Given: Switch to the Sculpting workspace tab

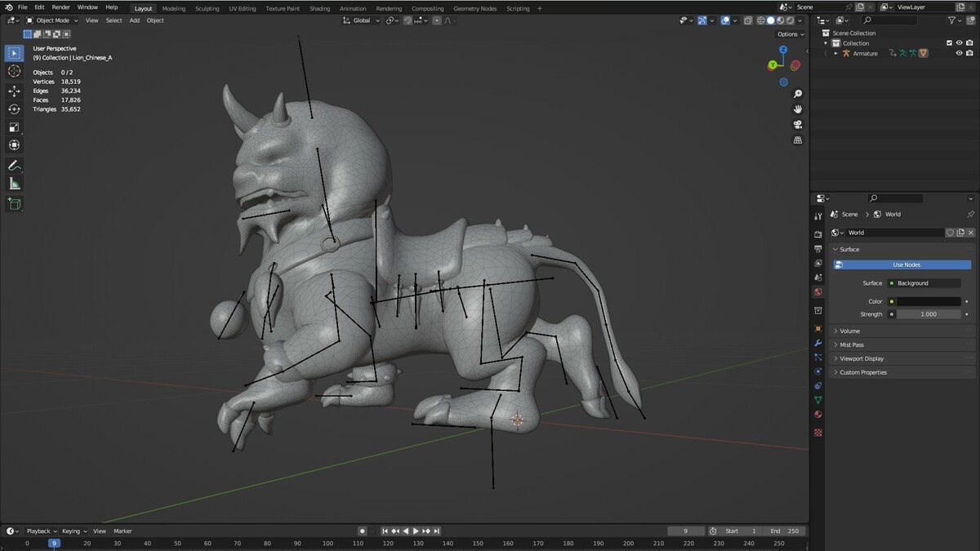Looking at the screenshot, I should [x=207, y=8].
